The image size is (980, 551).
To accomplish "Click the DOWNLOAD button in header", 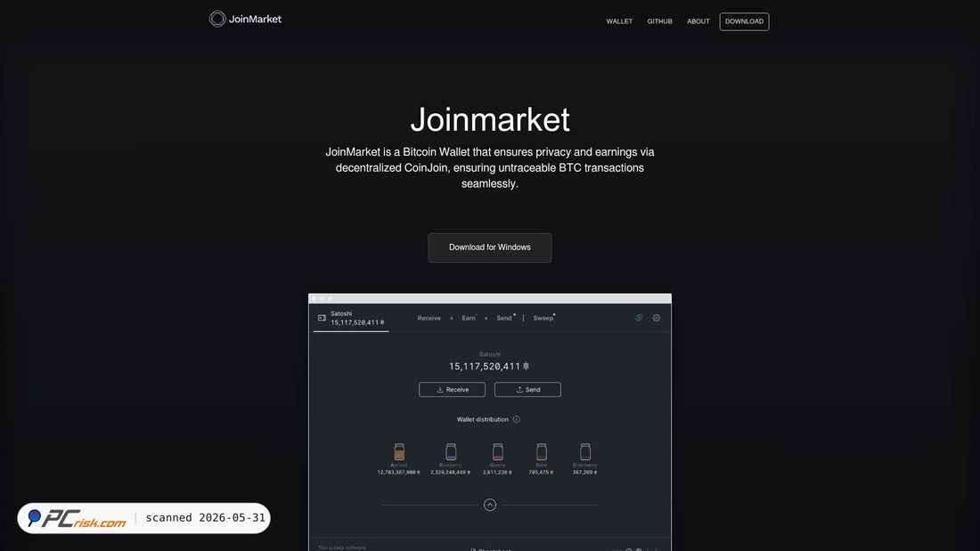I will click(x=744, y=21).
